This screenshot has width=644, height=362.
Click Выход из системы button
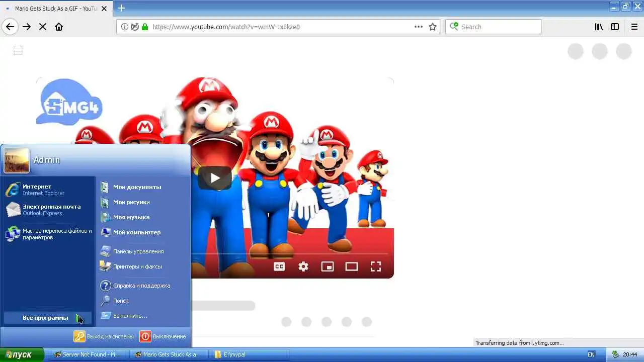tap(104, 336)
